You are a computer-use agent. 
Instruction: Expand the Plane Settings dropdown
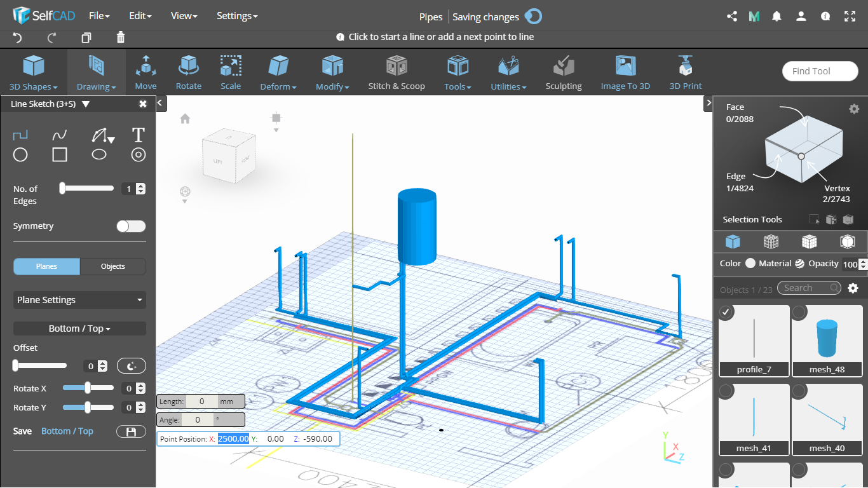79,300
